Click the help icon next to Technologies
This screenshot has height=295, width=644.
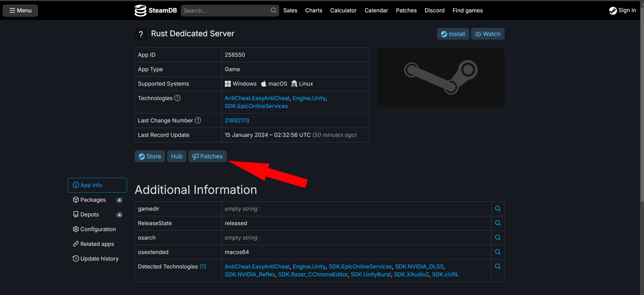(x=177, y=98)
